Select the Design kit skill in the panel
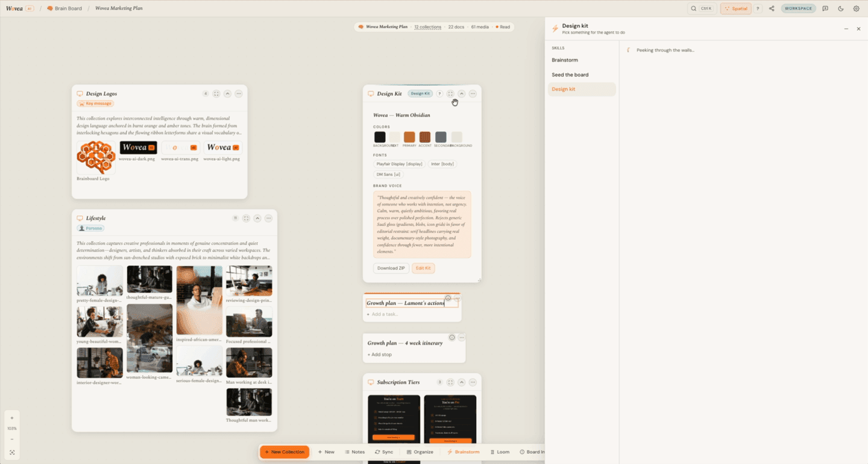 pyautogui.click(x=582, y=89)
